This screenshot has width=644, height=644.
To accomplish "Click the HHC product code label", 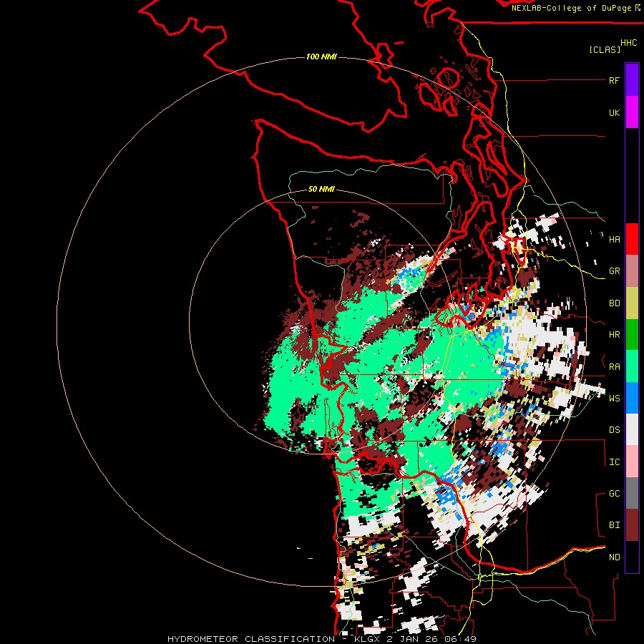I will [628, 43].
